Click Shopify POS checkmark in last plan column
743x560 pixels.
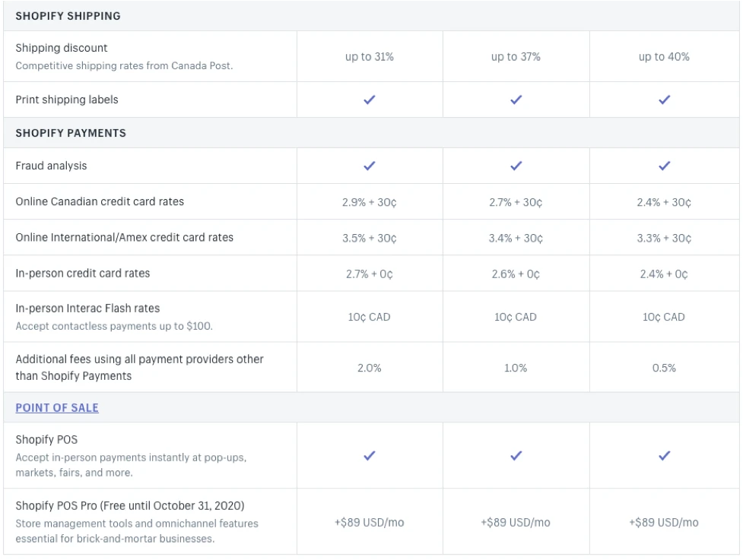pyautogui.click(x=665, y=455)
